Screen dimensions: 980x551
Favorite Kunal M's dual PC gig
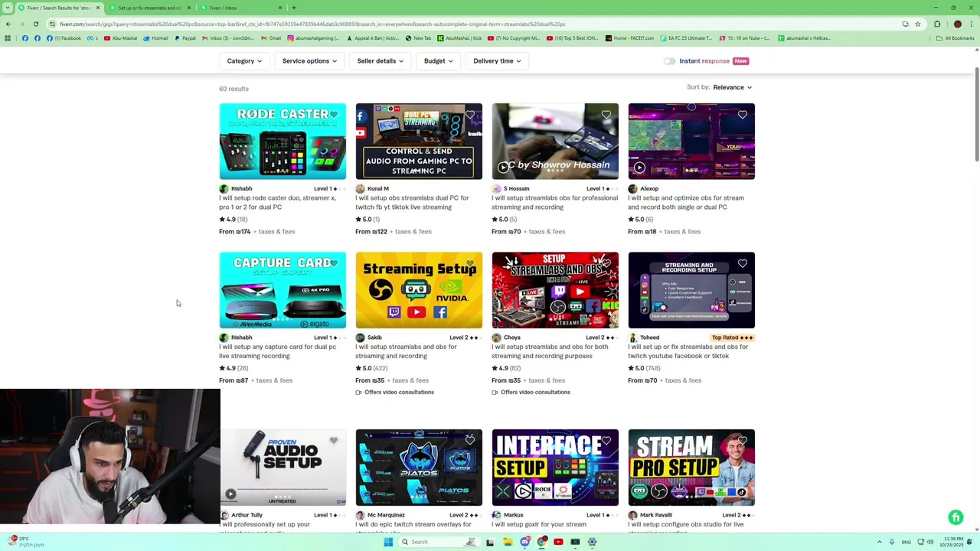(x=470, y=115)
